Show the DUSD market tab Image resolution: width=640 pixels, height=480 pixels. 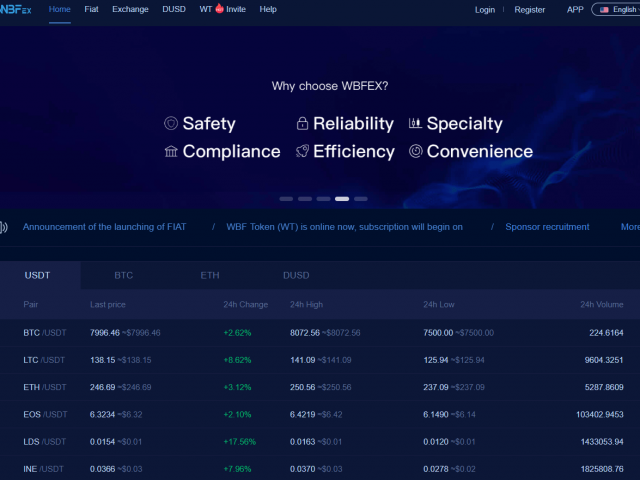pyautogui.click(x=296, y=275)
